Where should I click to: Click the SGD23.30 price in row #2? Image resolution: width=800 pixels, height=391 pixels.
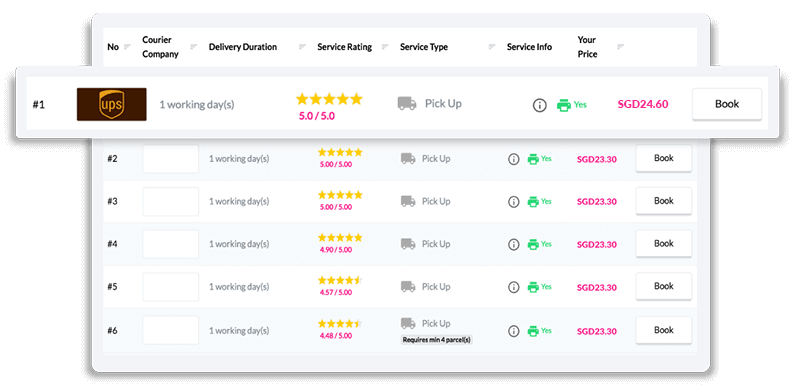596,159
